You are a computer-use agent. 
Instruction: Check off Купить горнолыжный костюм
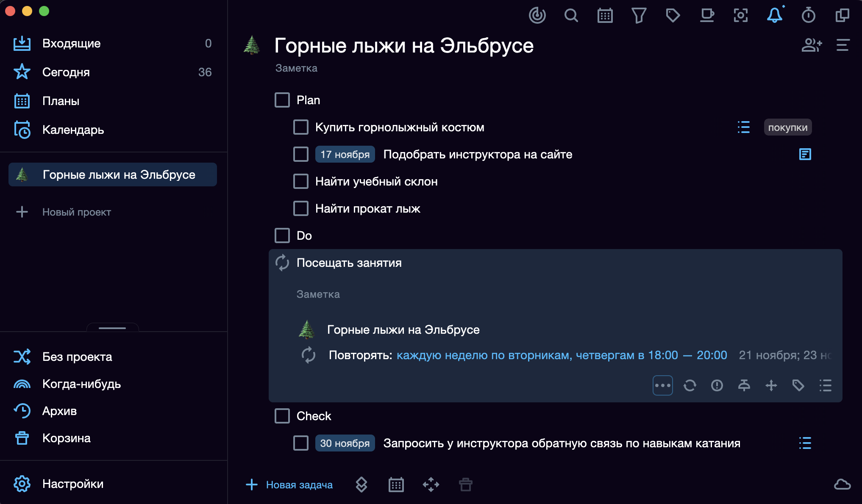pyautogui.click(x=301, y=127)
